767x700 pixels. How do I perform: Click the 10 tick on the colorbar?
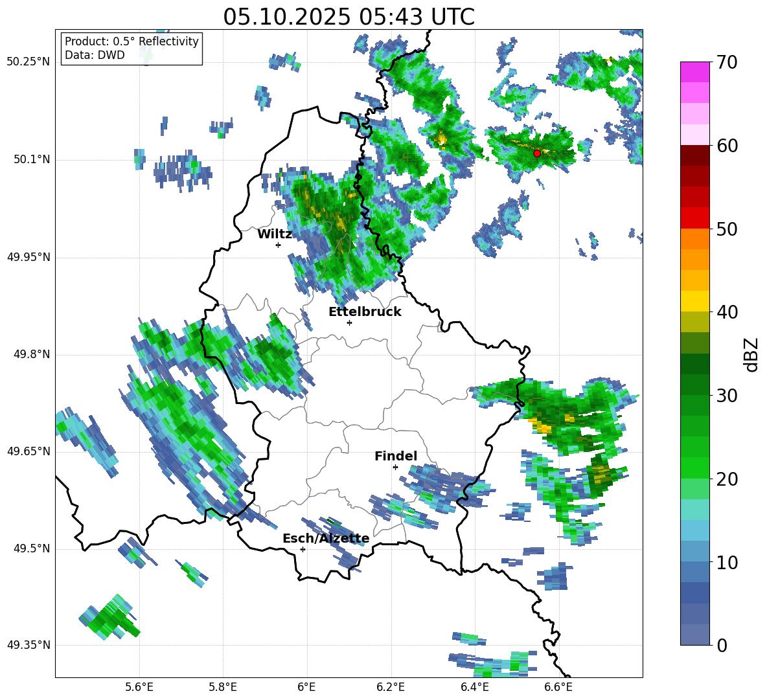[727, 562]
